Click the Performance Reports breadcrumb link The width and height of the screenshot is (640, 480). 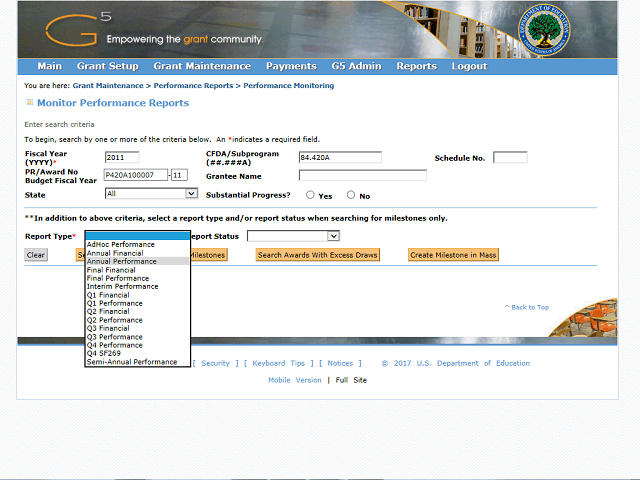pyautogui.click(x=193, y=86)
